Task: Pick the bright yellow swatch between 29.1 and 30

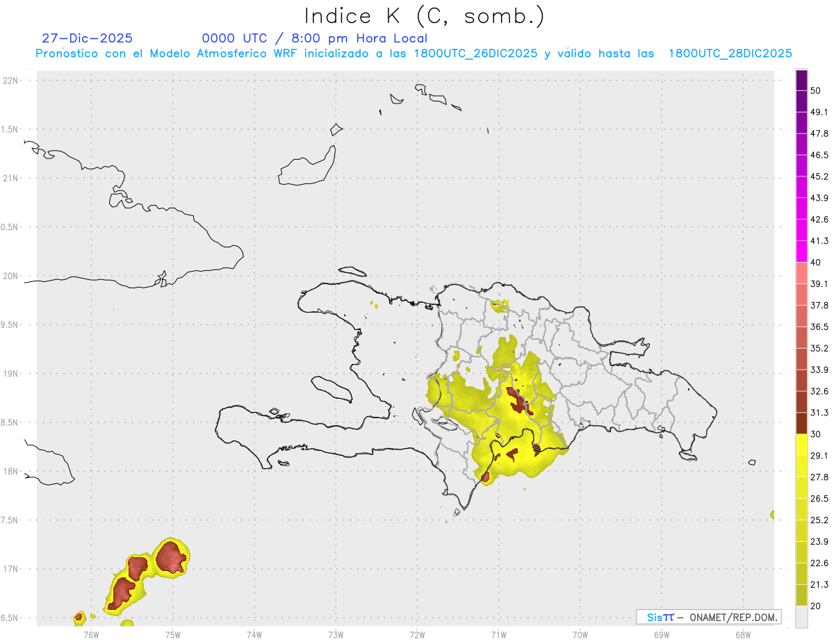Action: [802, 445]
